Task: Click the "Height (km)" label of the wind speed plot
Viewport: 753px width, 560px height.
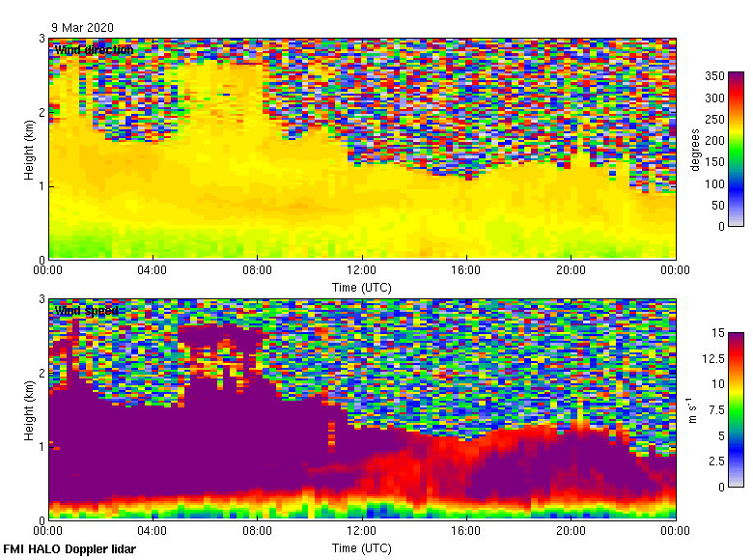Action: 30,410
